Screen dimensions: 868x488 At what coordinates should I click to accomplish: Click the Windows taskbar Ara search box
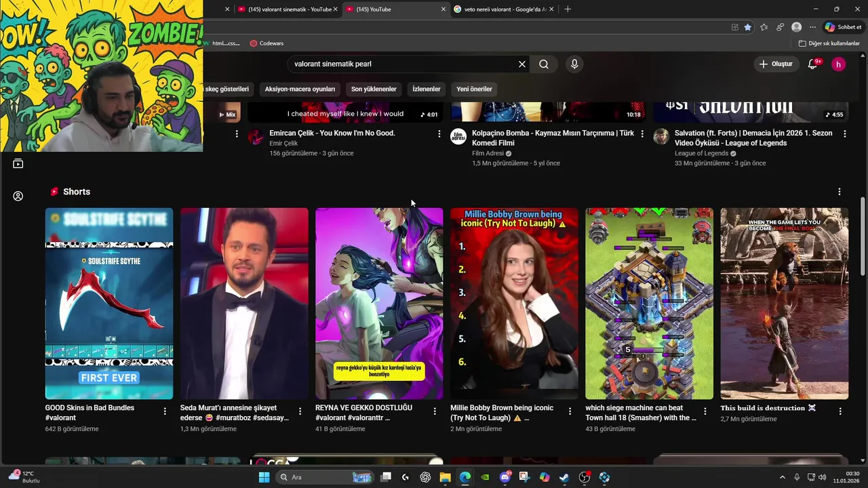[325, 477]
